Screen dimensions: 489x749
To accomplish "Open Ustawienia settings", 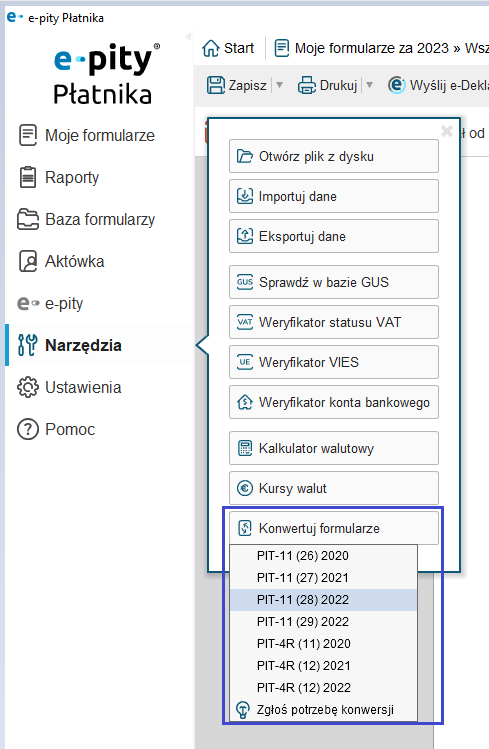I will pos(69,387).
